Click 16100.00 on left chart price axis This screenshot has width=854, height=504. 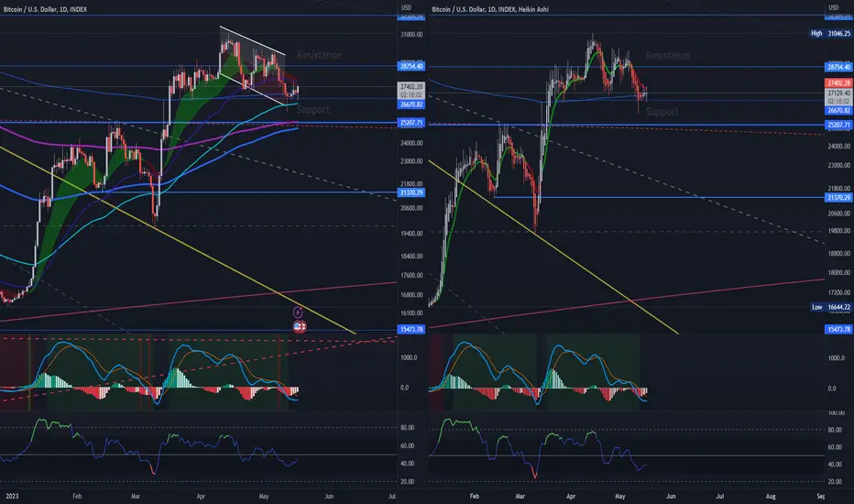[x=411, y=312]
